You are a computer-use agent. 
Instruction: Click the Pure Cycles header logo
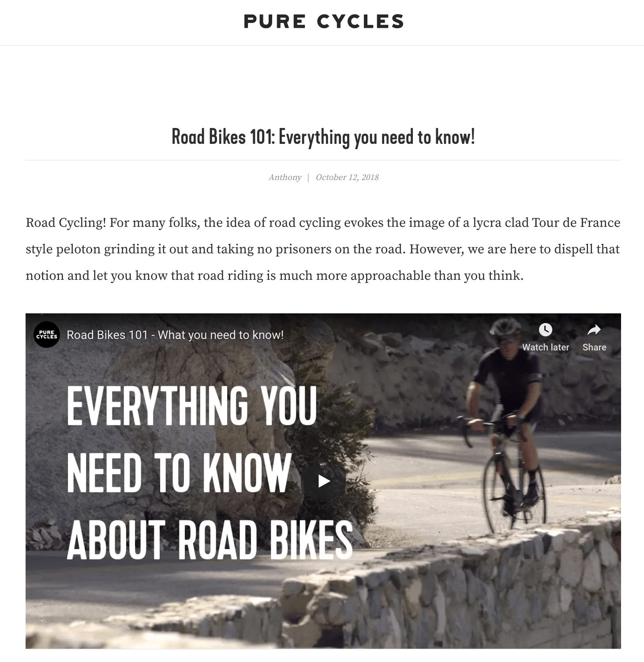coord(323,22)
